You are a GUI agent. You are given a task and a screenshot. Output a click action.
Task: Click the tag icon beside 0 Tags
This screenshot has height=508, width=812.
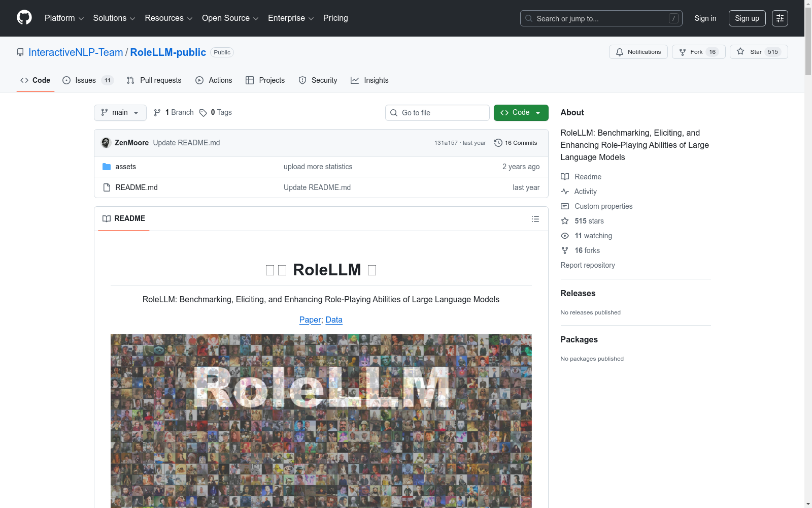click(x=203, y=113)
